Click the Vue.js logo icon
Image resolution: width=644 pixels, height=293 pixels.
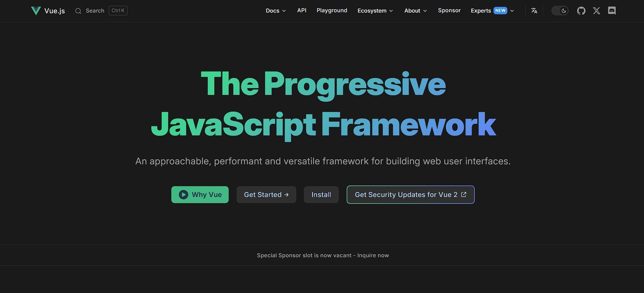[36, 11]
